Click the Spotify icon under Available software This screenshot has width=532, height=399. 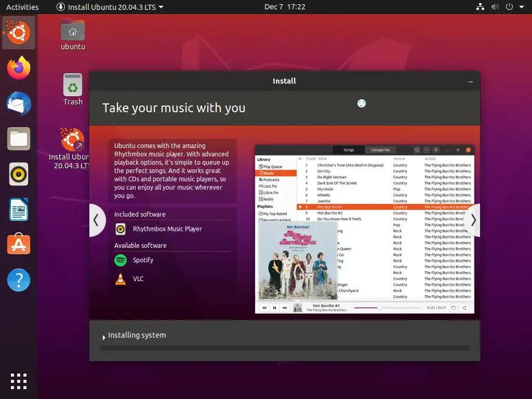[121, 260]
